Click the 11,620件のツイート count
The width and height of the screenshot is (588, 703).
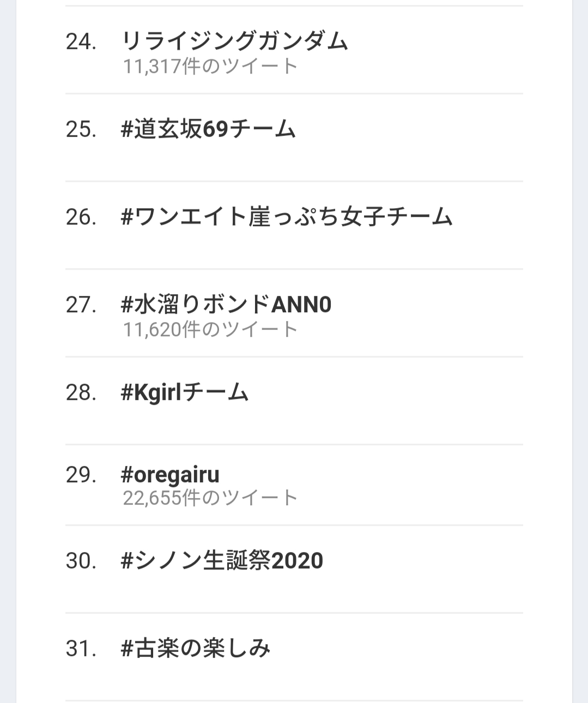pos(210,329)
